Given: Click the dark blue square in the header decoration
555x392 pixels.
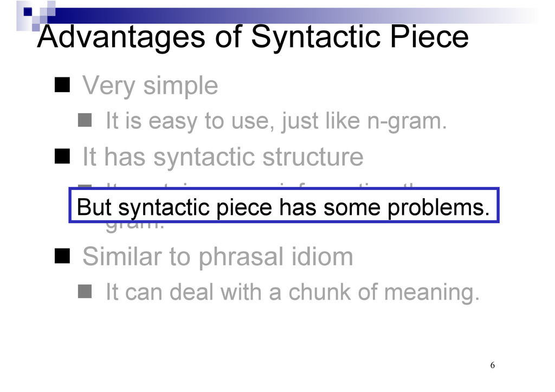Looking at the screenshot, I should [x=28, y=12].
